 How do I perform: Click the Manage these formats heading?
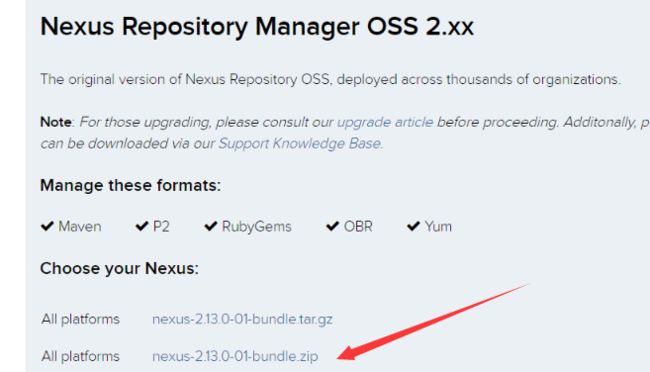pos(131,185)
